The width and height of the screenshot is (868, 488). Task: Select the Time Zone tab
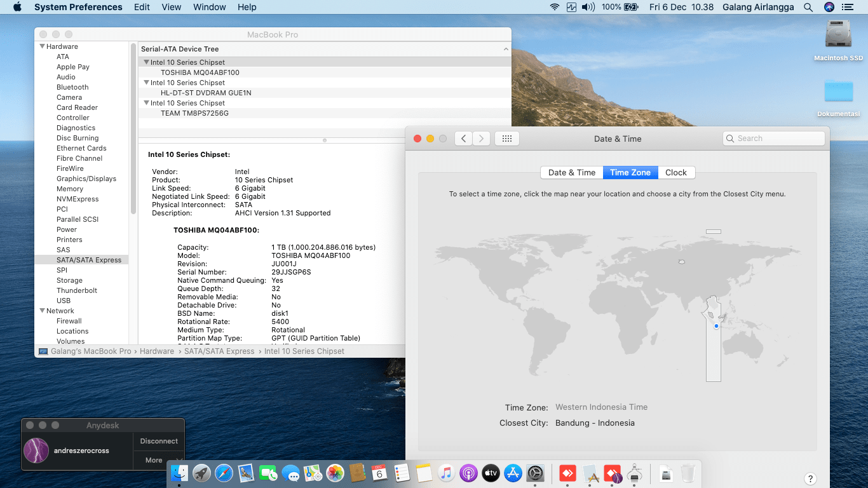(630, 172)
